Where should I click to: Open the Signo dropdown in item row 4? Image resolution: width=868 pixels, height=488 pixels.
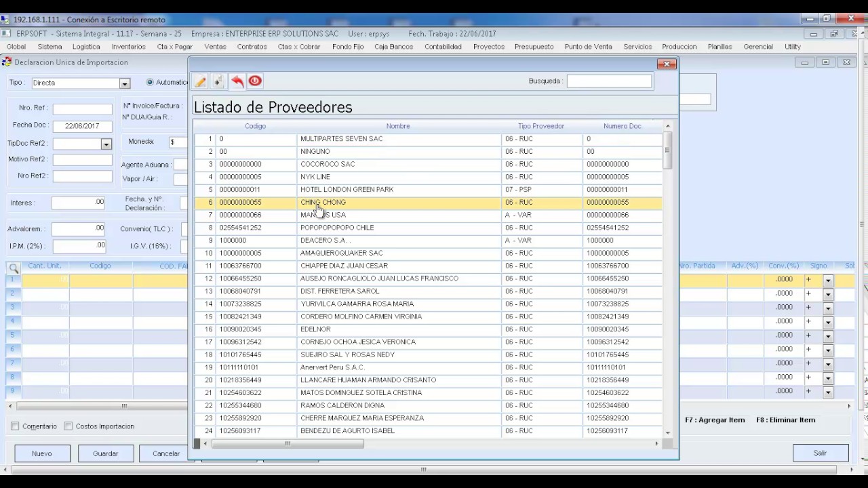click(828, 323)
